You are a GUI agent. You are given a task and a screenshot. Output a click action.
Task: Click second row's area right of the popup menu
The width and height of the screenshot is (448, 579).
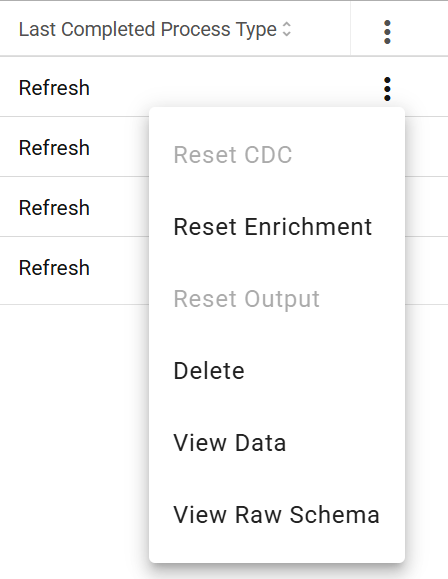pyautogui.click(x=427, y=147)
